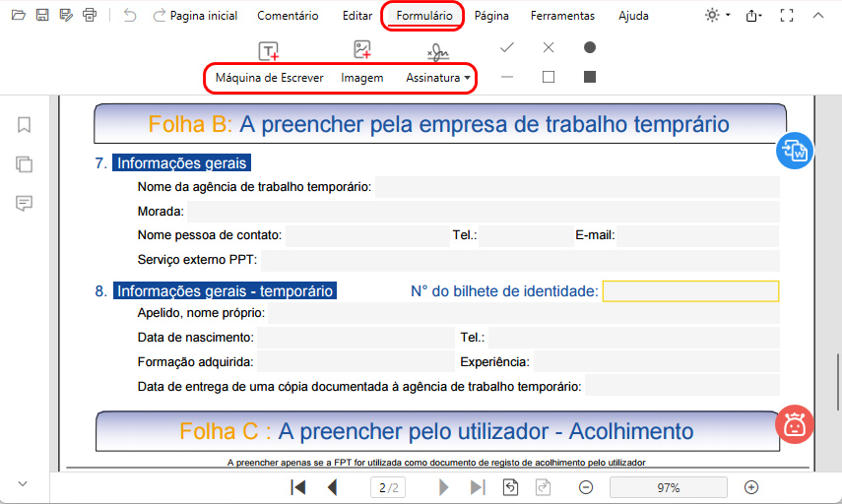Viewport: 842px width, 504px height.
Task: Select the line dash stamp tool
Action: click(507, 78)
